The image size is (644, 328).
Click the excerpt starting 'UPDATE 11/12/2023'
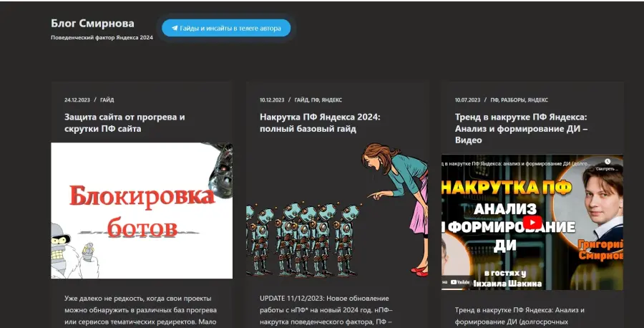point(326,310)
